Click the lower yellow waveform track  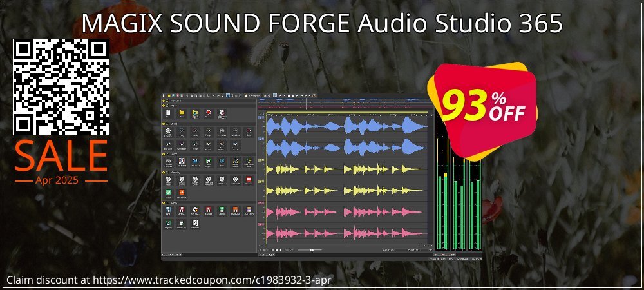tap(347, 191)
